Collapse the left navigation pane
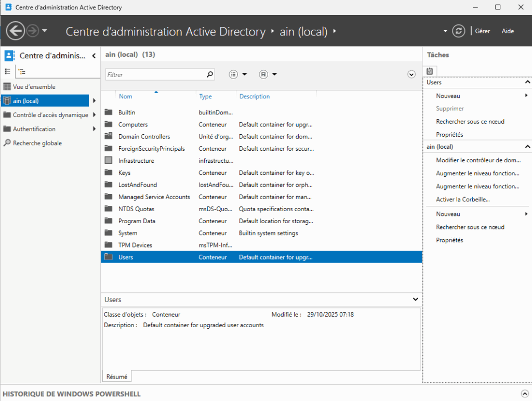This screenshot has height=401, width=532. [94, 56]
